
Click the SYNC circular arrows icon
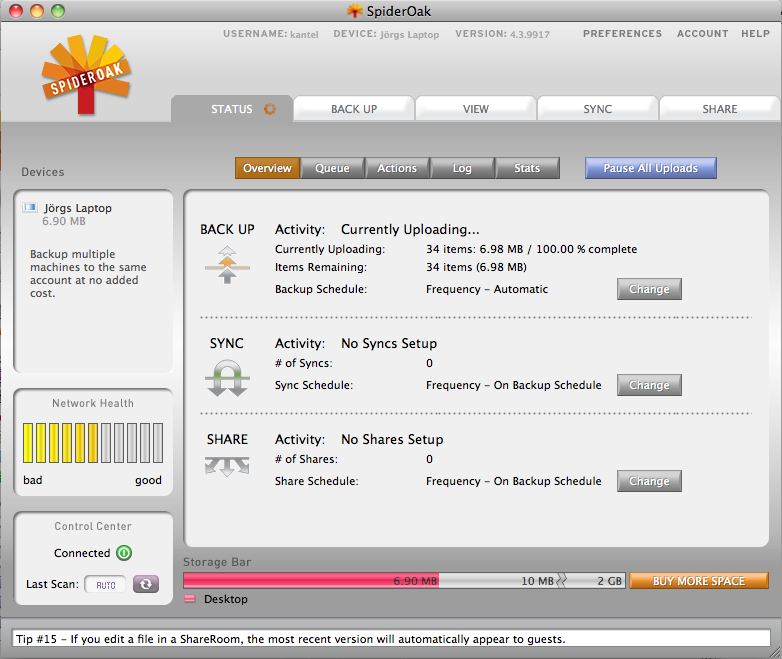227,378
